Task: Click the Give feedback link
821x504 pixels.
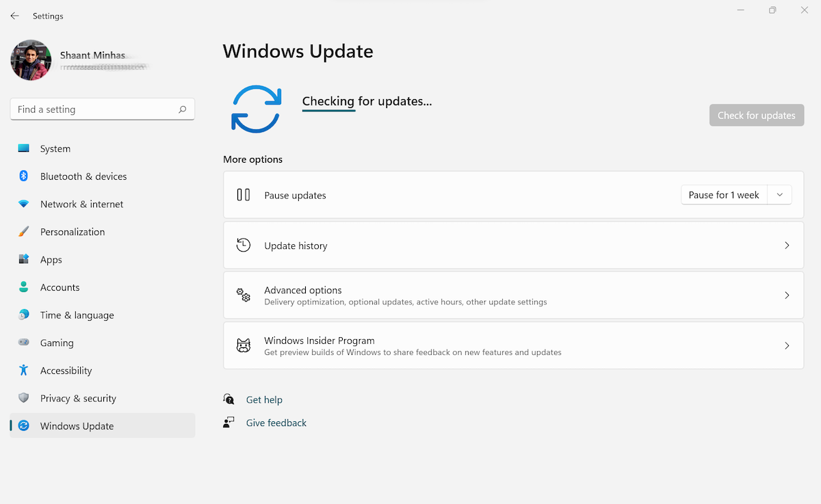Action: (276, 423)
